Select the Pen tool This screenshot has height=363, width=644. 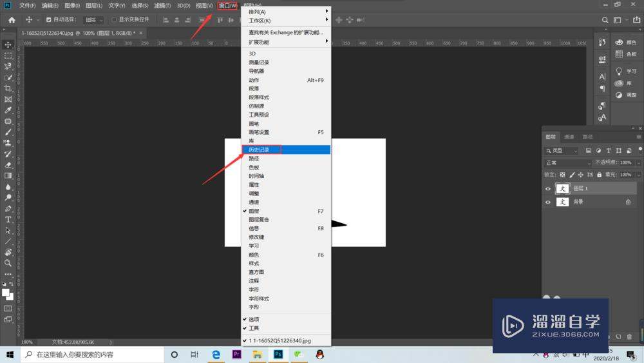click(x=8, y=208)
